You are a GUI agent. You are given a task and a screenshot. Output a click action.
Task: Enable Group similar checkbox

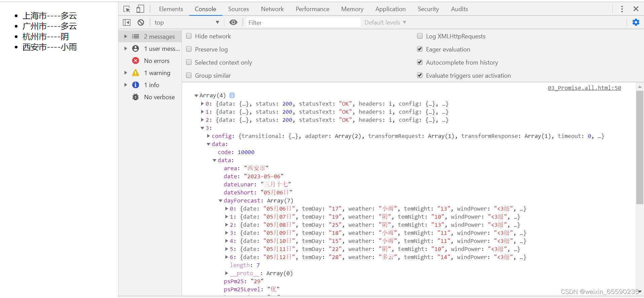[189, 75]
